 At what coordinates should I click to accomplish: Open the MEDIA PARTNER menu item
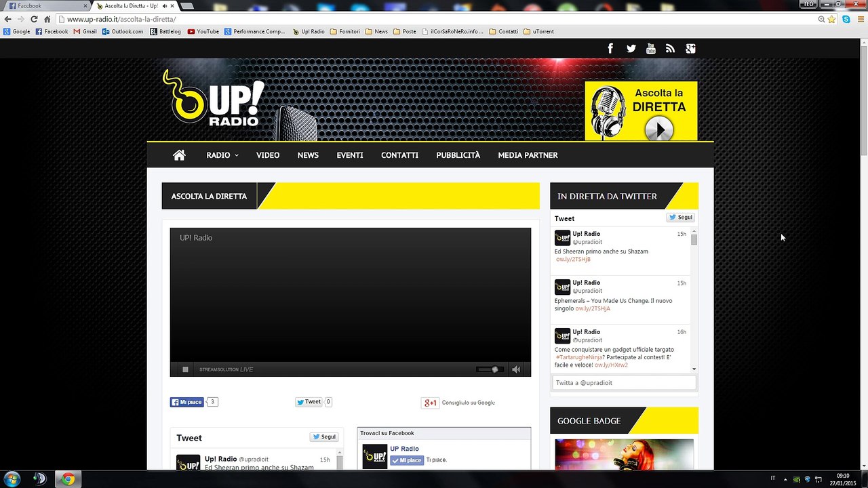click(528, 155)
